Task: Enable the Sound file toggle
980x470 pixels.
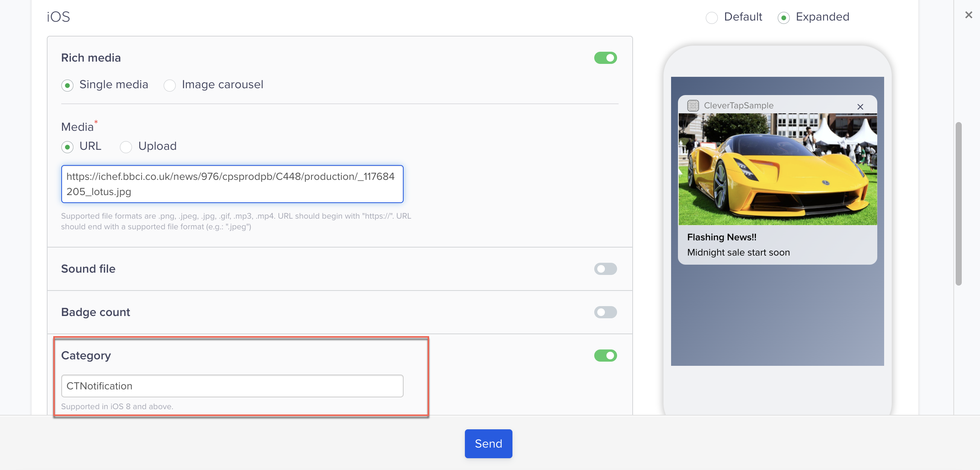Action: tap(605, 269)
